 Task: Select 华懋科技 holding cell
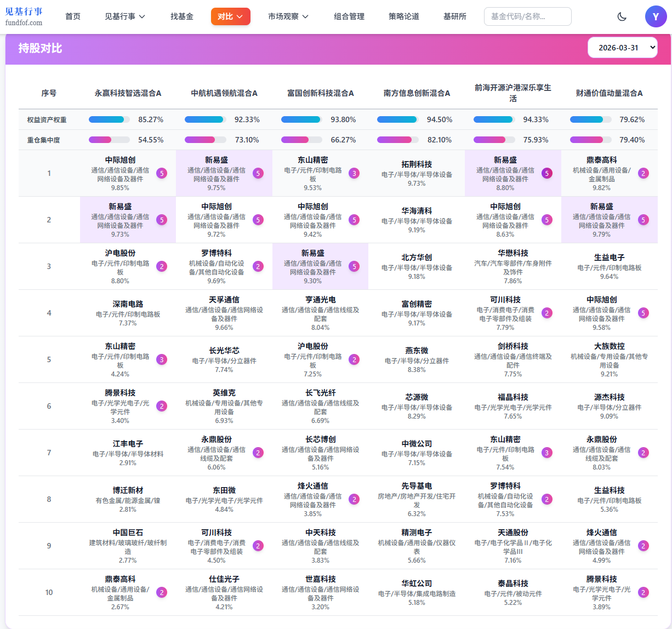[513, 266]
